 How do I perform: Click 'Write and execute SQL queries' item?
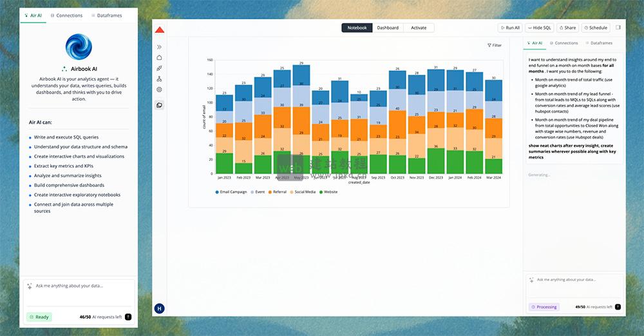click(x=66, y=137)
